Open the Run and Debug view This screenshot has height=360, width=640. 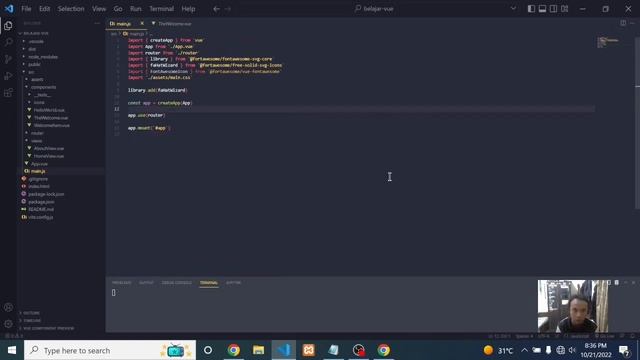8,76
